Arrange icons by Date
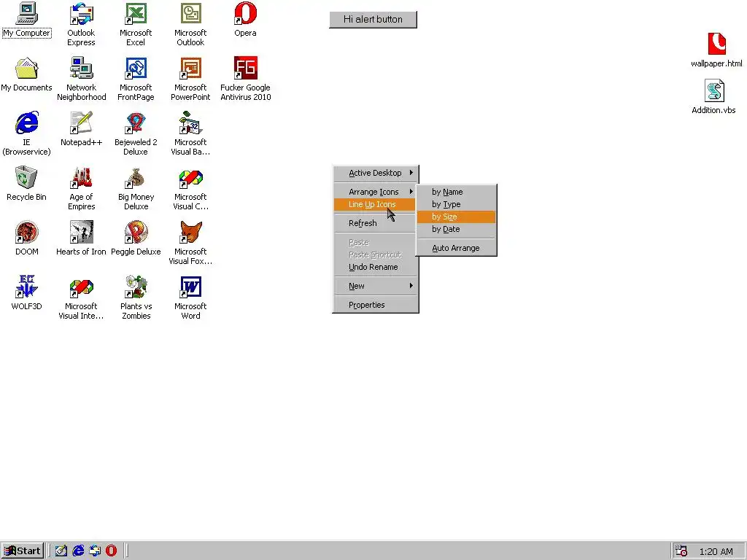The image size is (747, 560). pos(457,229)
